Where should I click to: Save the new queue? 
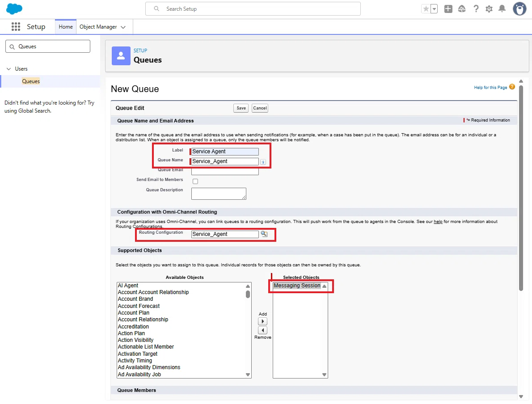(241, 108)
